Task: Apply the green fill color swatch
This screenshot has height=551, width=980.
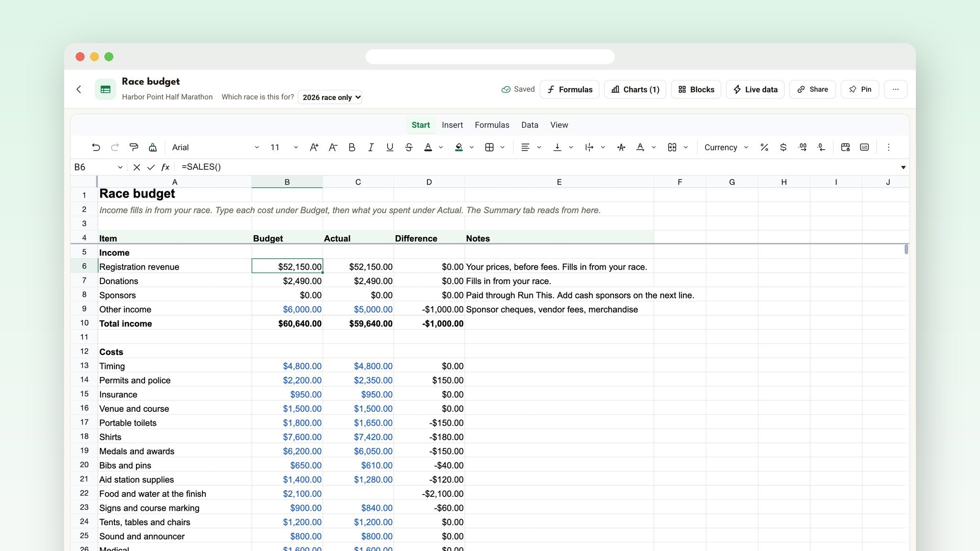Action: point(459,147)
